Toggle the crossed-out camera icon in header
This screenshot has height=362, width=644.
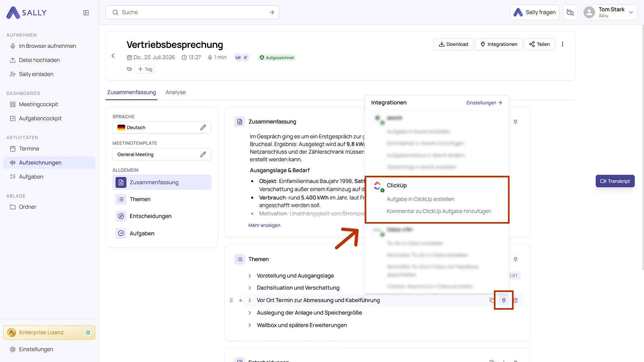point(570,12)
